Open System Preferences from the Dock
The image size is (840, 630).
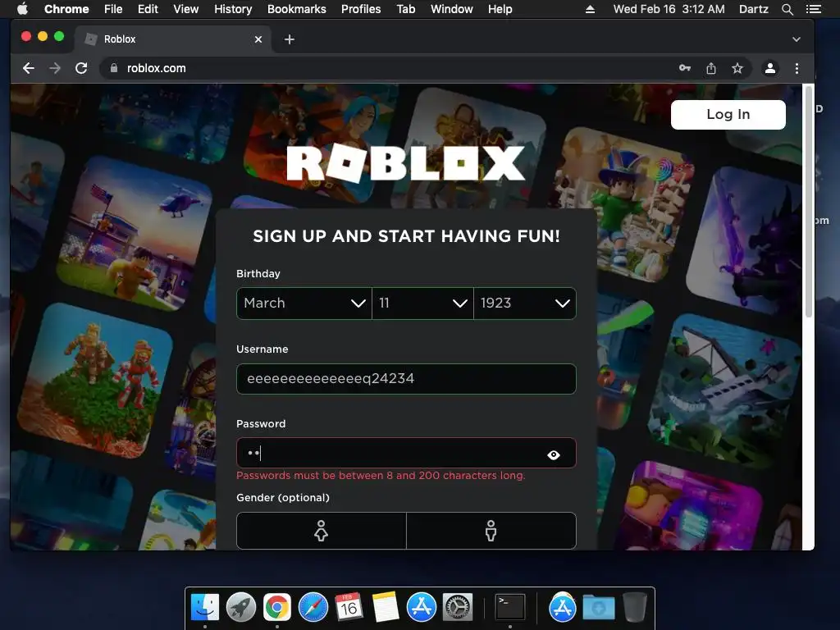click(x=457, y=608)
